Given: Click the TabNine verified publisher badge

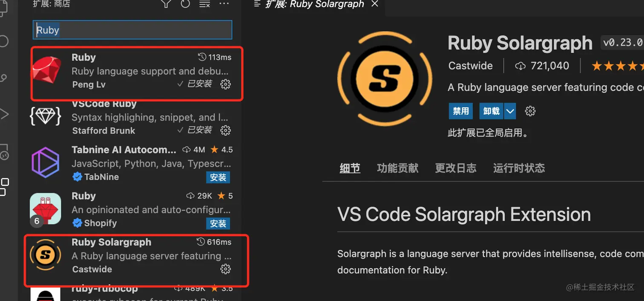Looking at the screenshot, I should (77, 177).
